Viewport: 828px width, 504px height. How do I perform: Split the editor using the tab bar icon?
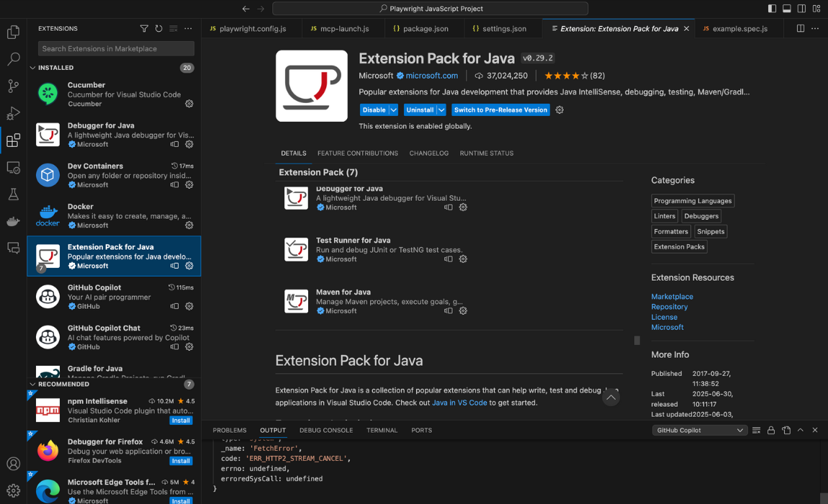coord(800,28)
